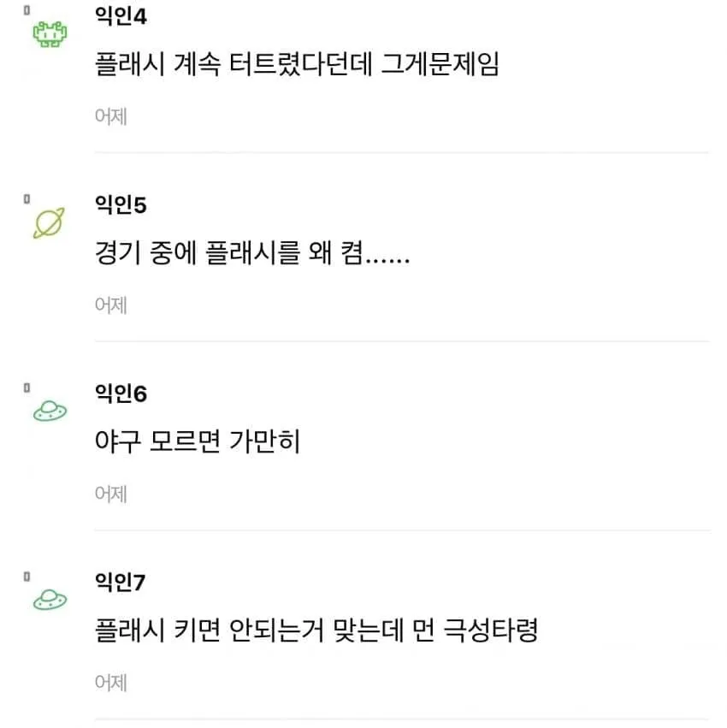
Task: Click the small marker icon beside 익인5
Action: tap(27, 198)
